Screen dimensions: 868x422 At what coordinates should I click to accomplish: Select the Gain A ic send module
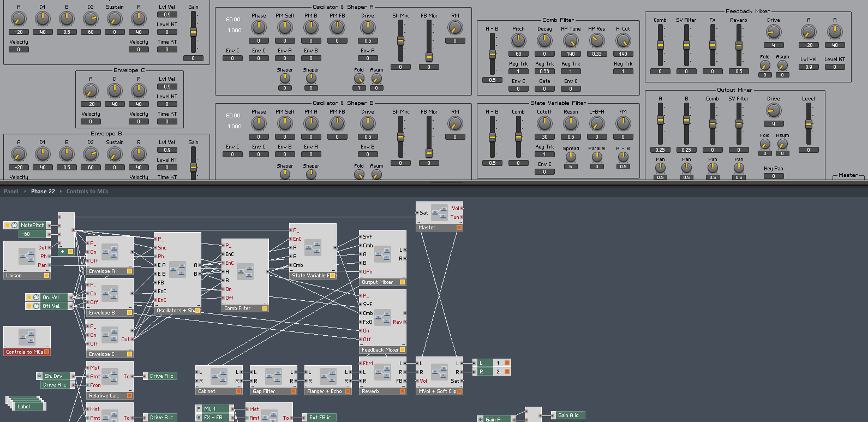pos(568,415)
